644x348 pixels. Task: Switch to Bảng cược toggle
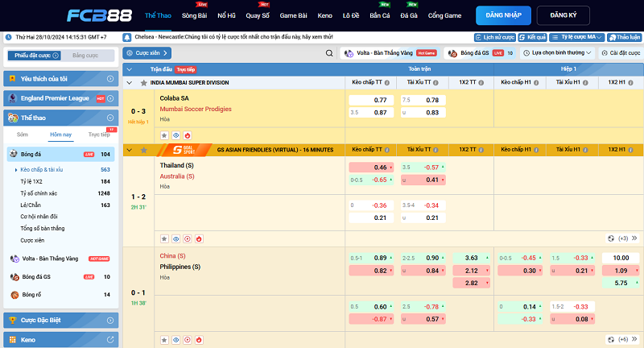click(x=85, y=56)
